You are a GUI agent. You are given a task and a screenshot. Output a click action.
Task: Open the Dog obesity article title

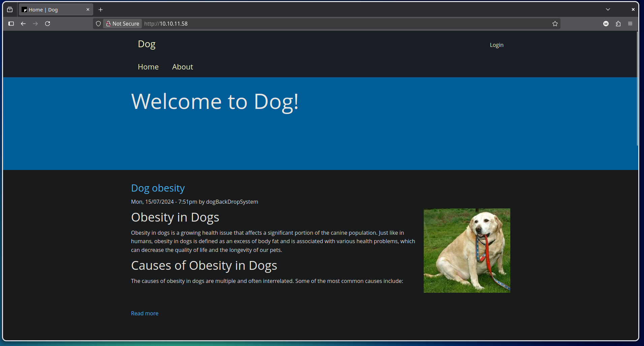[158, 188]
